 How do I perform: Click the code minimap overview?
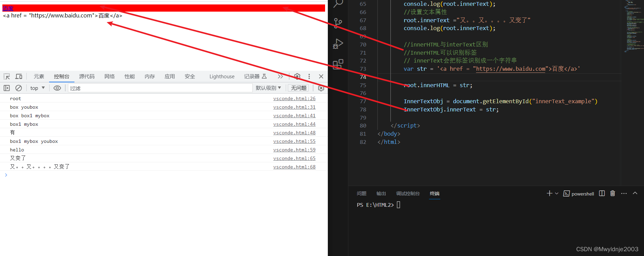coord(632,26)
